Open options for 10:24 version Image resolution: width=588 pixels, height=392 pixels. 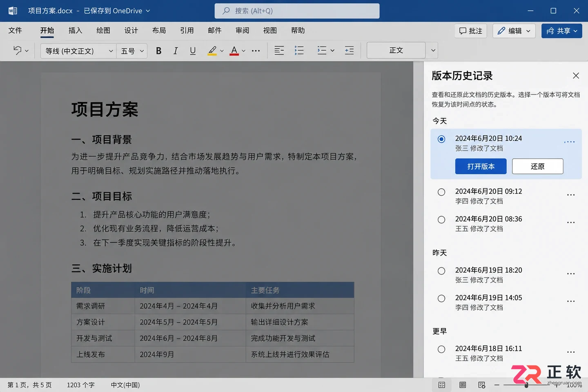coord(569,142)
